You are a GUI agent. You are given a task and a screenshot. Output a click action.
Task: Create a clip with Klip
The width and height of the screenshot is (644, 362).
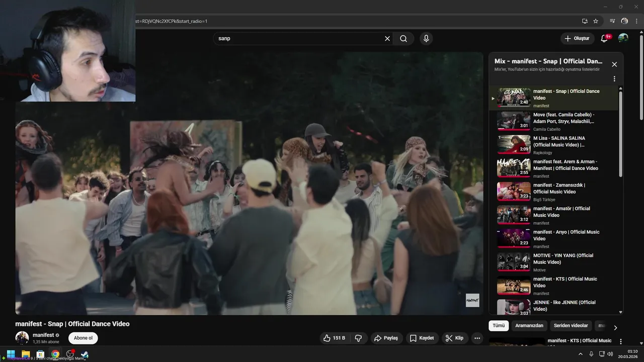tap(454, 338)
